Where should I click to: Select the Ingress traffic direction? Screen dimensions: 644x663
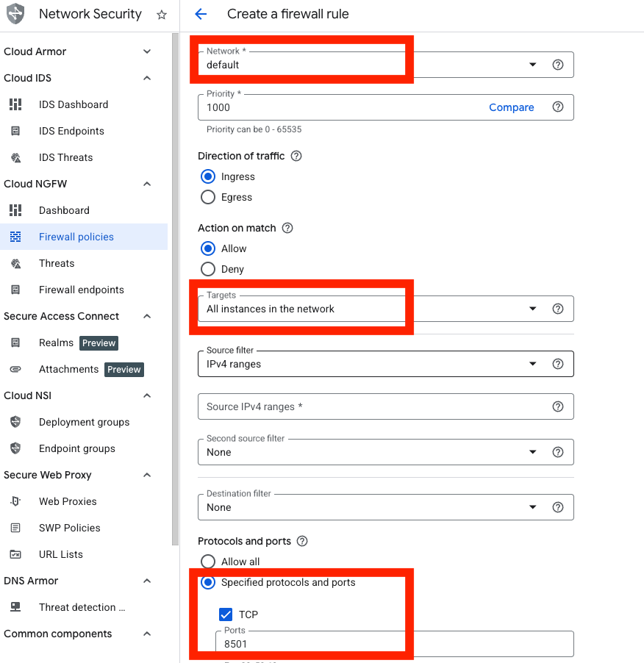[x=208, y=176]
